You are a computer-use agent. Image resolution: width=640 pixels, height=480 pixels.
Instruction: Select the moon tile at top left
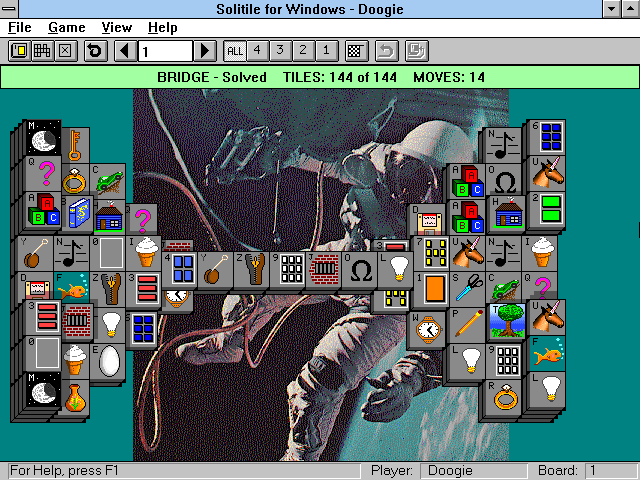click(x=44, y=138)
